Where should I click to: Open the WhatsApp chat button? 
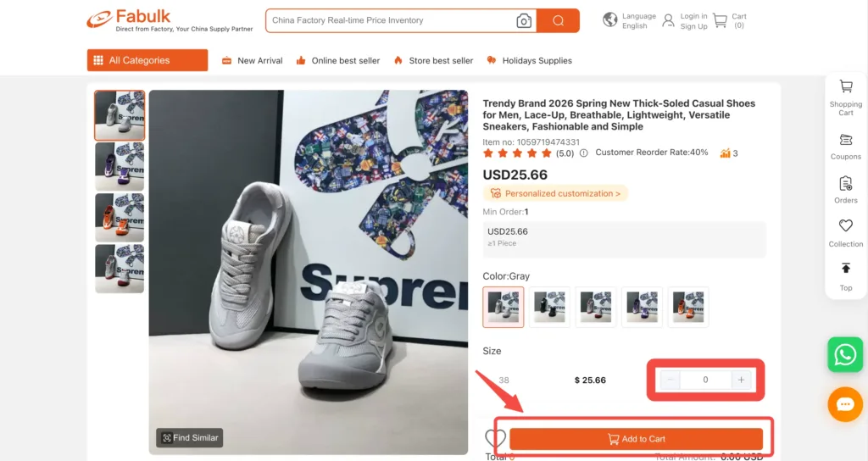[x=845, y=355]
